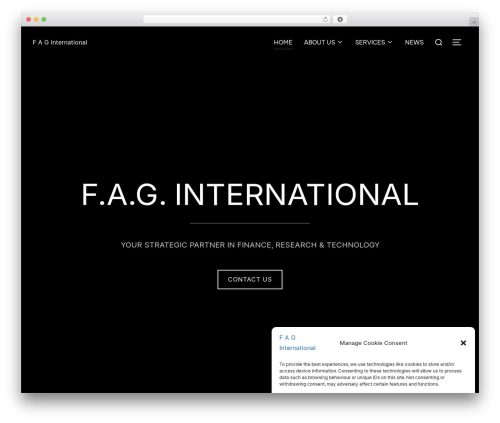
Task: Click the Contact Us button
Action: (x=250, y=279)
